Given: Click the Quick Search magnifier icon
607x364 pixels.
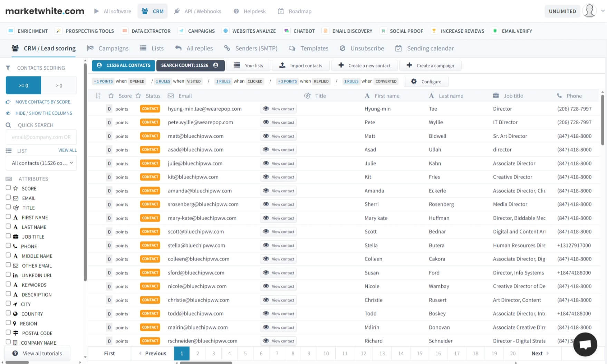Looking at the screenshot, I should coord(9,125).
